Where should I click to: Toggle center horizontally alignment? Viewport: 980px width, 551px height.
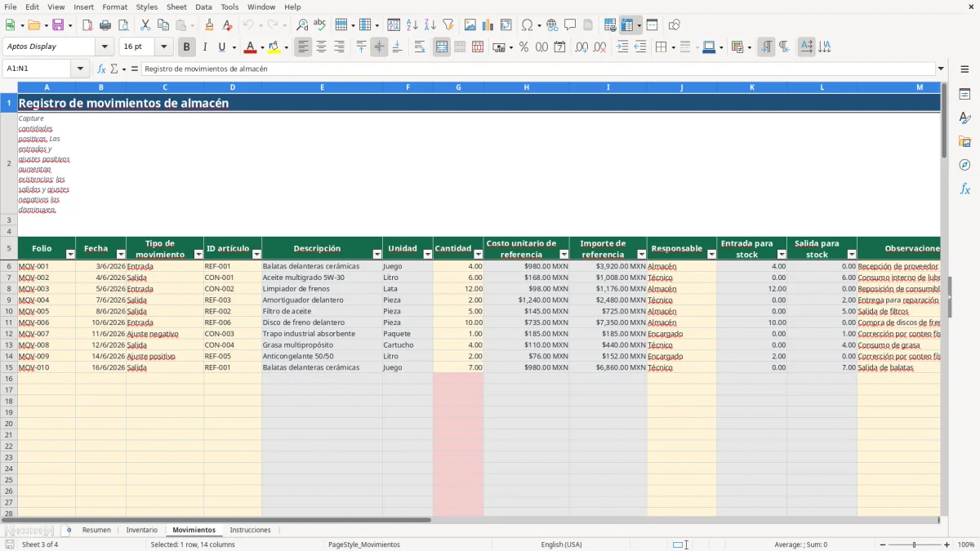[x=321, y=47]
